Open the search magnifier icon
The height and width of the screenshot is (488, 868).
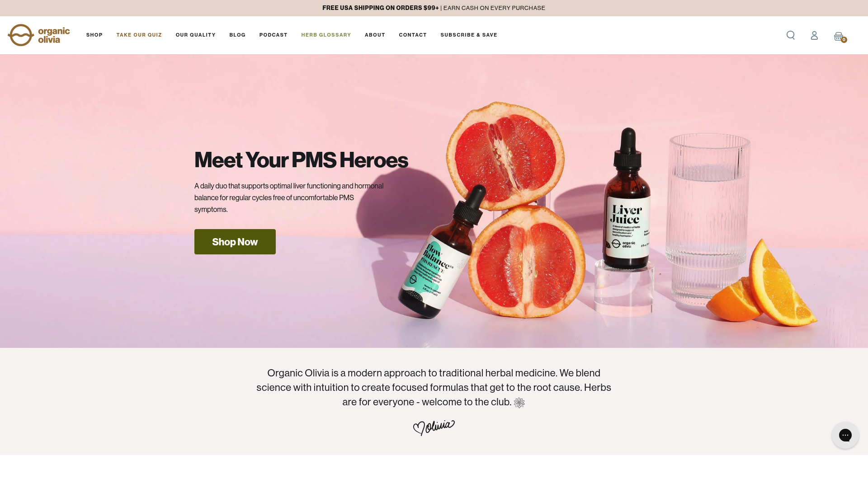(790, 35)
